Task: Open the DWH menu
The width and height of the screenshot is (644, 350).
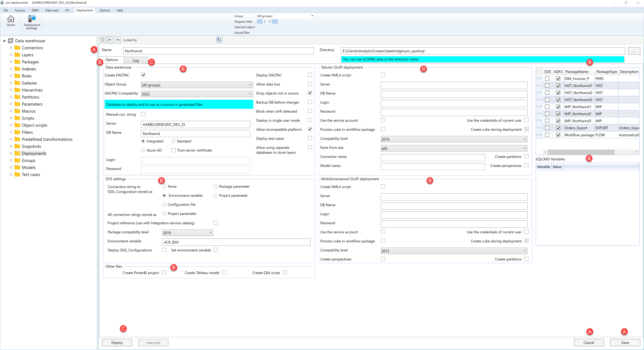Action: 35,10
